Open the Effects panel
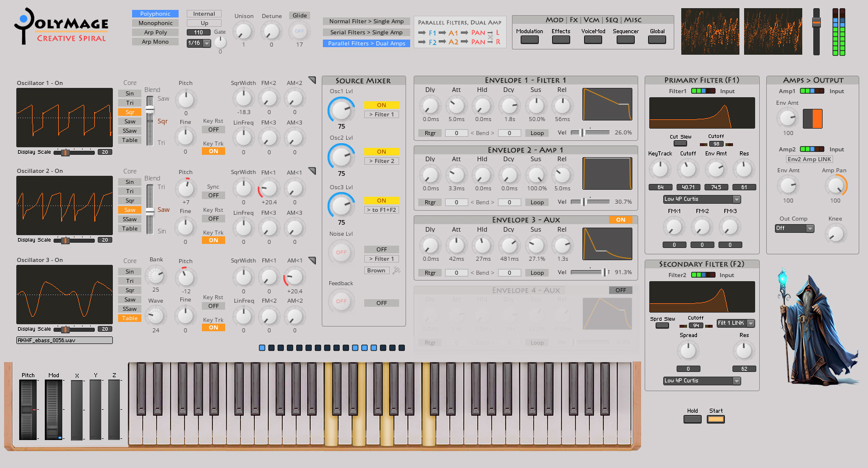The image size is (868, 468). point(560,39)
